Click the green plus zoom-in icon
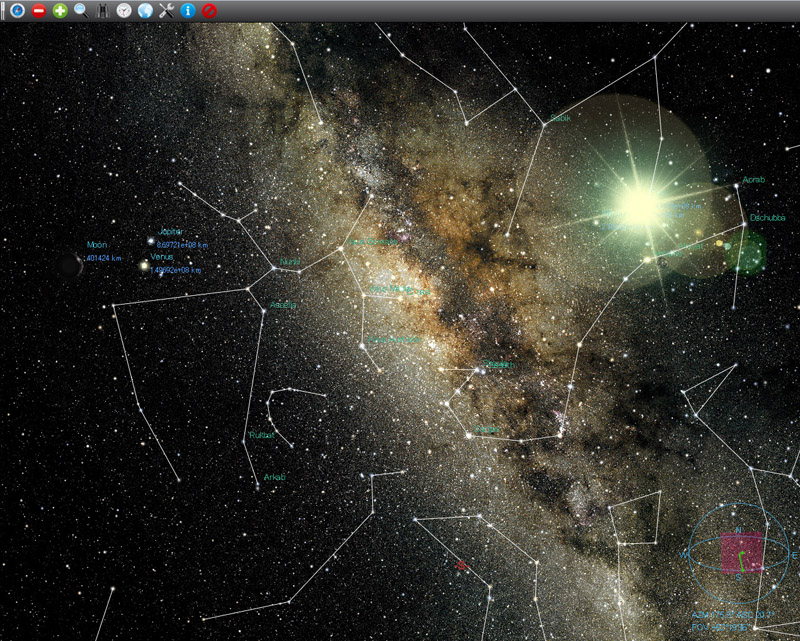This screenshot has height=641, width=800. coord(60,10)
